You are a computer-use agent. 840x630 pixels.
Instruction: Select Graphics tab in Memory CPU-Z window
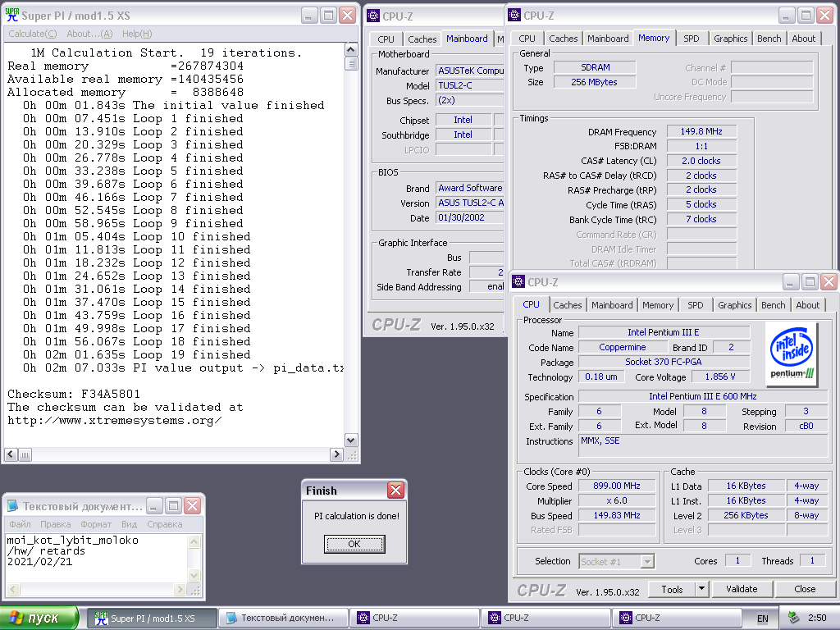pos(730,39)
